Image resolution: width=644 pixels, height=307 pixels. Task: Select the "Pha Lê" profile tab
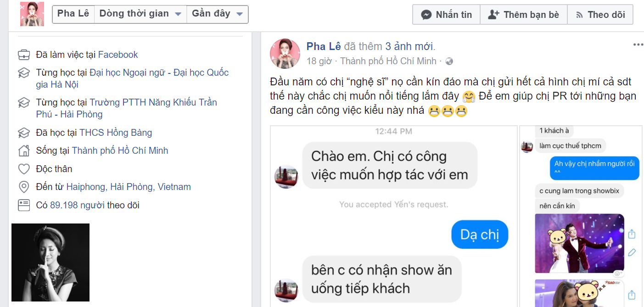[73, 13]
